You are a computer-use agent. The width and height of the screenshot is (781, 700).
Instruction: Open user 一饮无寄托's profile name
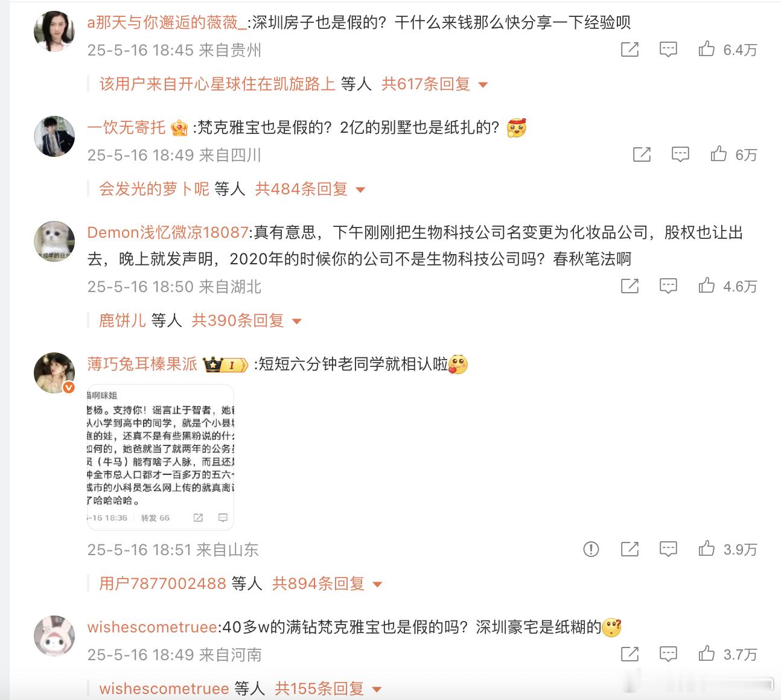point(127,127)
